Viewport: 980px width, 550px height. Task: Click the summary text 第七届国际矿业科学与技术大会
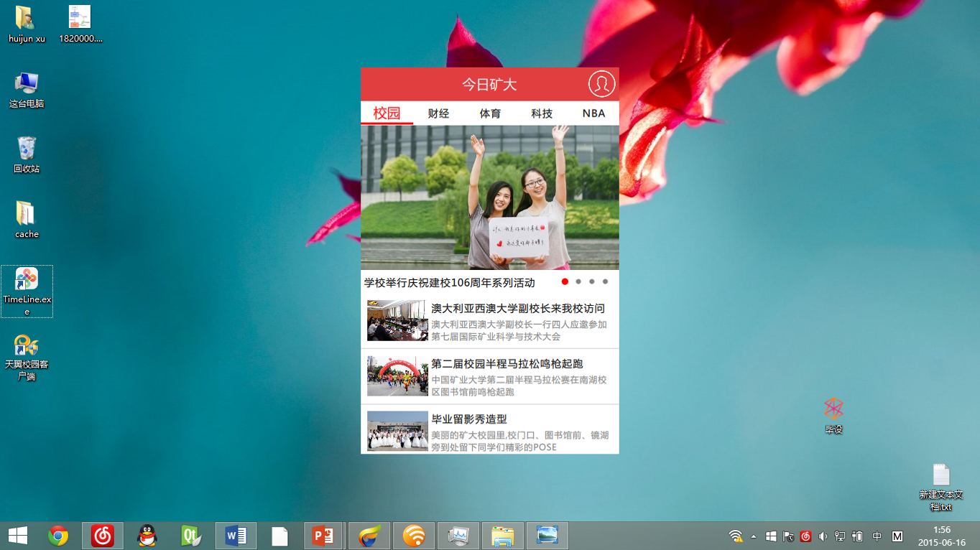click(496, 337)
